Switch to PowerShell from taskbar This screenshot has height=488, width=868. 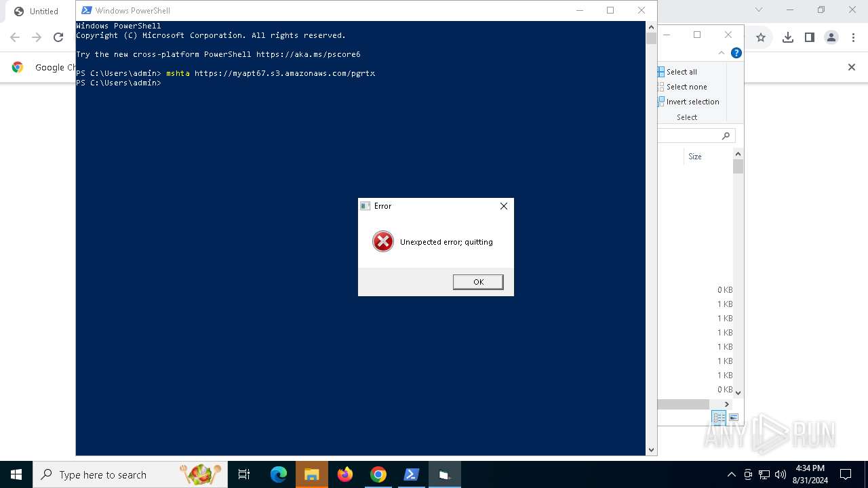point(412,474)
